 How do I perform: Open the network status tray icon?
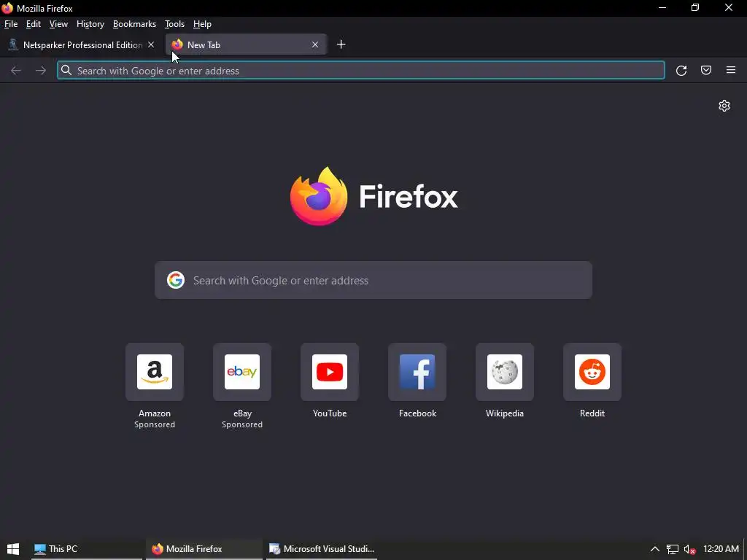[672, 550]
